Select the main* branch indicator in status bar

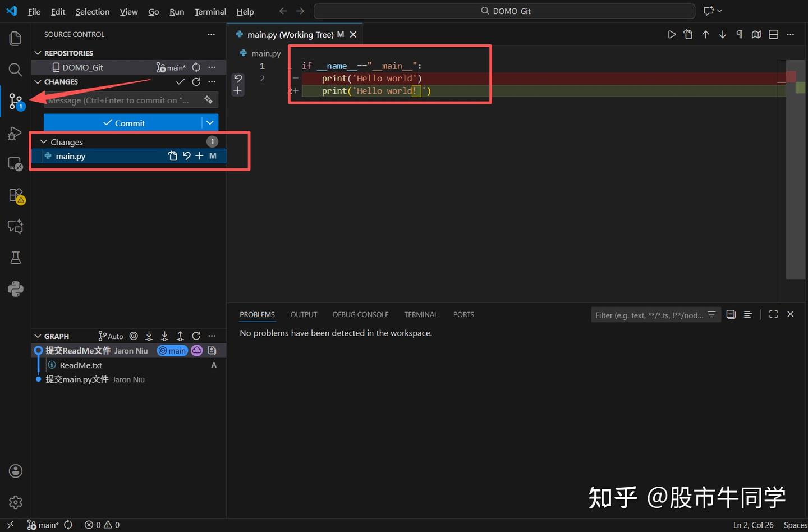[44, 525]
